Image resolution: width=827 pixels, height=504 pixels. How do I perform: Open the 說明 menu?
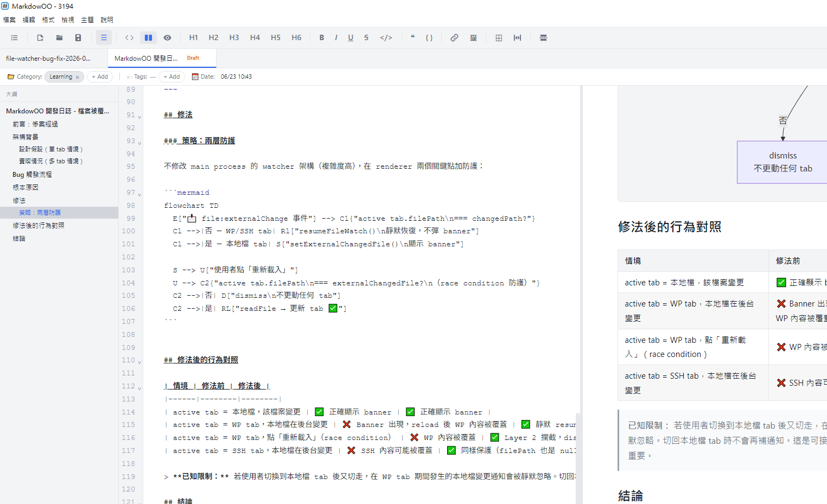pos(107,20)
